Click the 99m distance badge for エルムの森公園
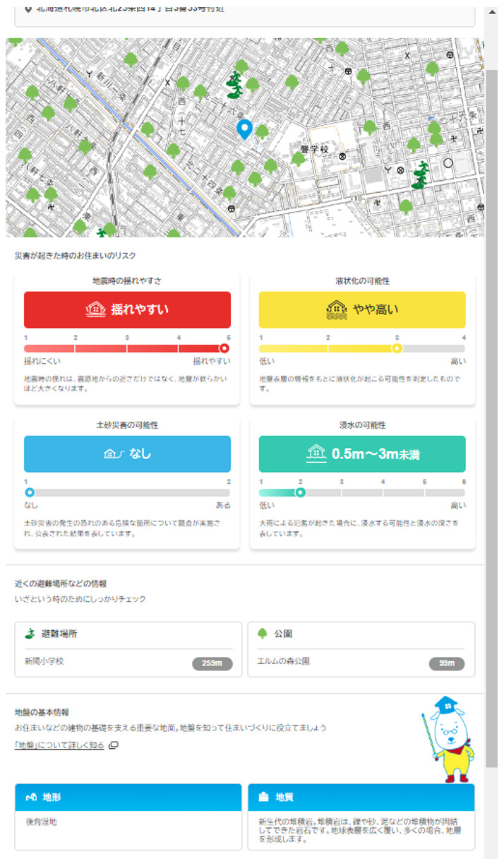The image size is (504, 859). (x=446, y=663)
